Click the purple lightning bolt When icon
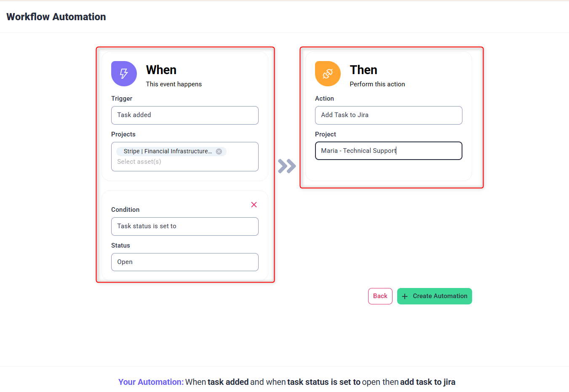This screenshot has width=569, height=392. 124,74
